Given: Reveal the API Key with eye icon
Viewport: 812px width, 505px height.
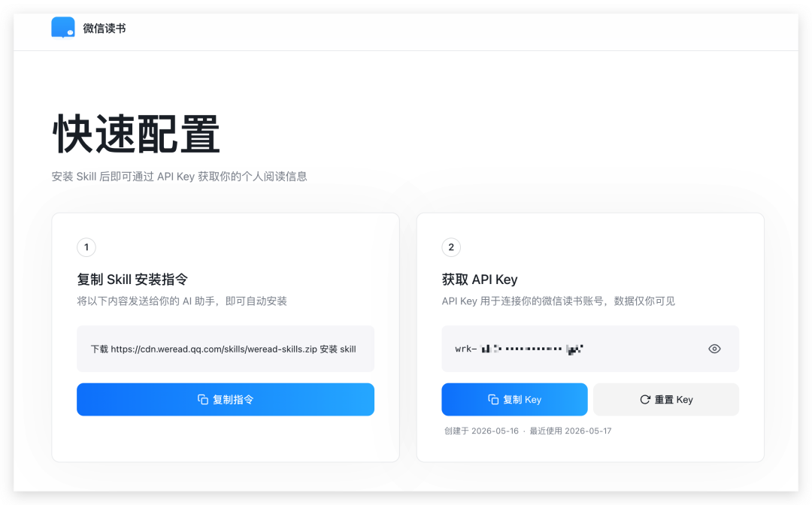Looking at the screenshot, I should click(x=714, y=349).
